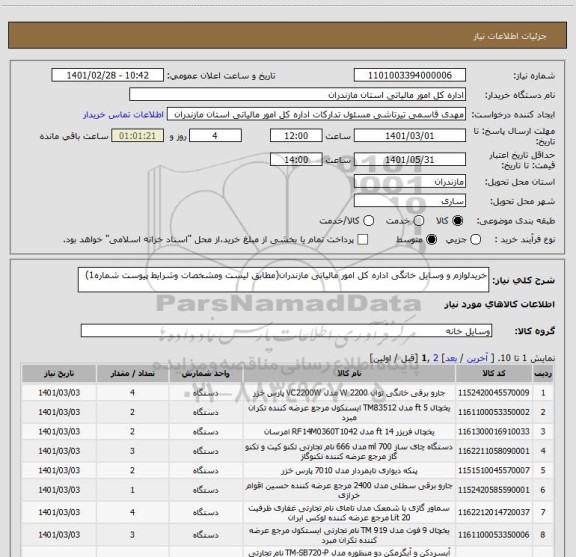Image resolution: width=576 pixels, height=557 pixels.
Task: Select the جزیی purchase type radio
Action: click(x=475, y=240)
